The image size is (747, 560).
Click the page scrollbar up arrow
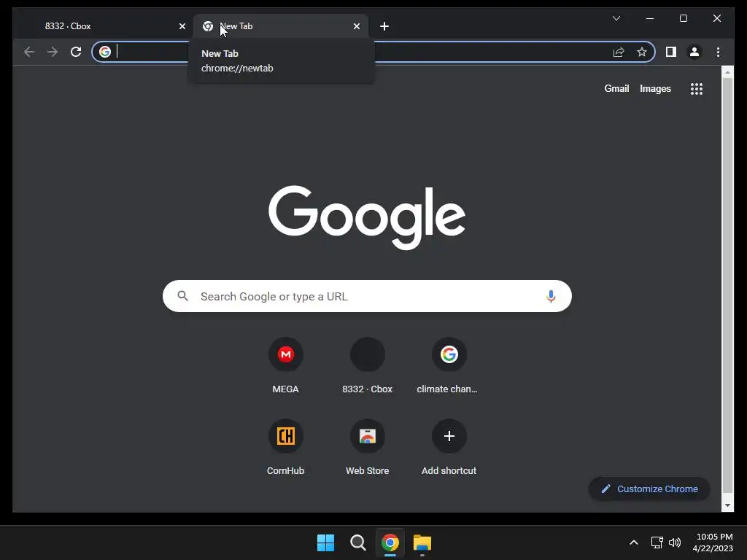(727, 72)
